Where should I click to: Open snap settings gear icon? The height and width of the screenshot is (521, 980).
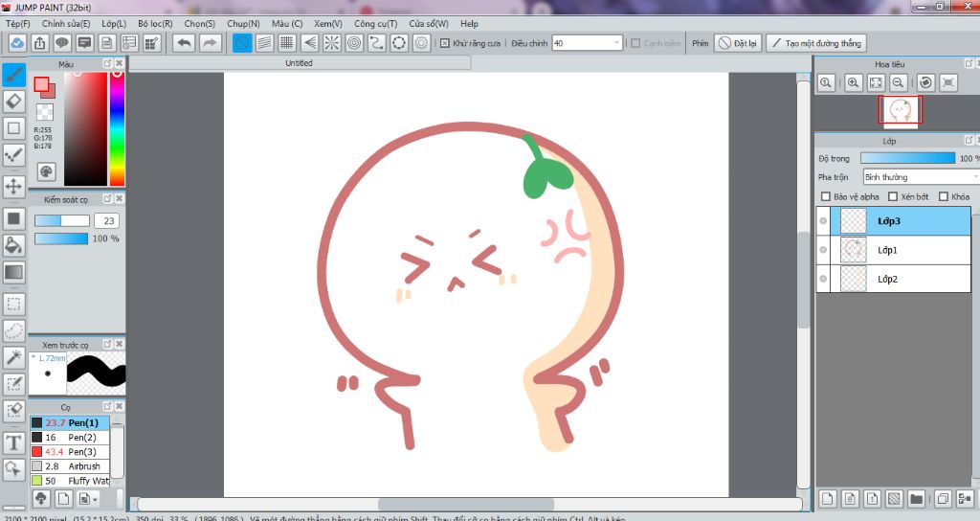click(x=421, y=43)
